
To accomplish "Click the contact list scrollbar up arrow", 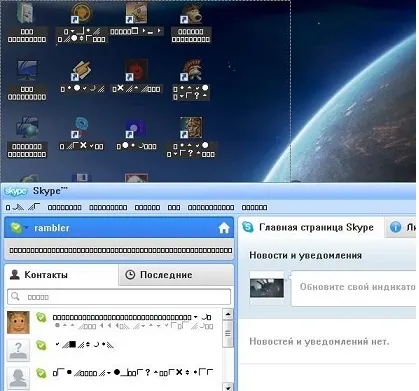I will (x=228, y=314).
